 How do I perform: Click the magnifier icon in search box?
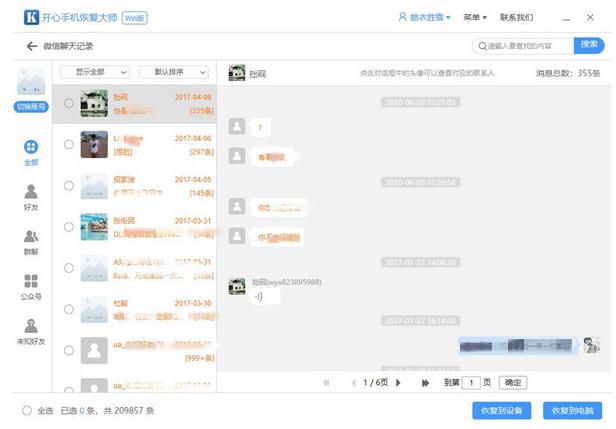tap(482, 46)
